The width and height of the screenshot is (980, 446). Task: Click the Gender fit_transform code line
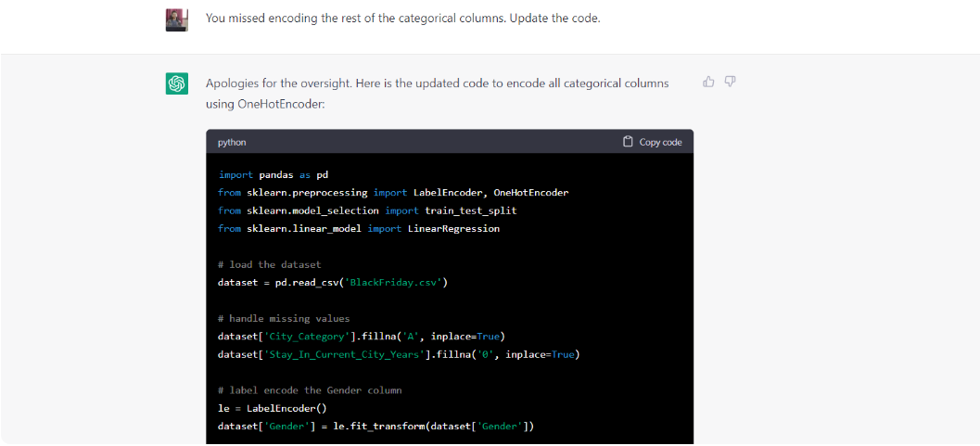click(x=375, y=427)
